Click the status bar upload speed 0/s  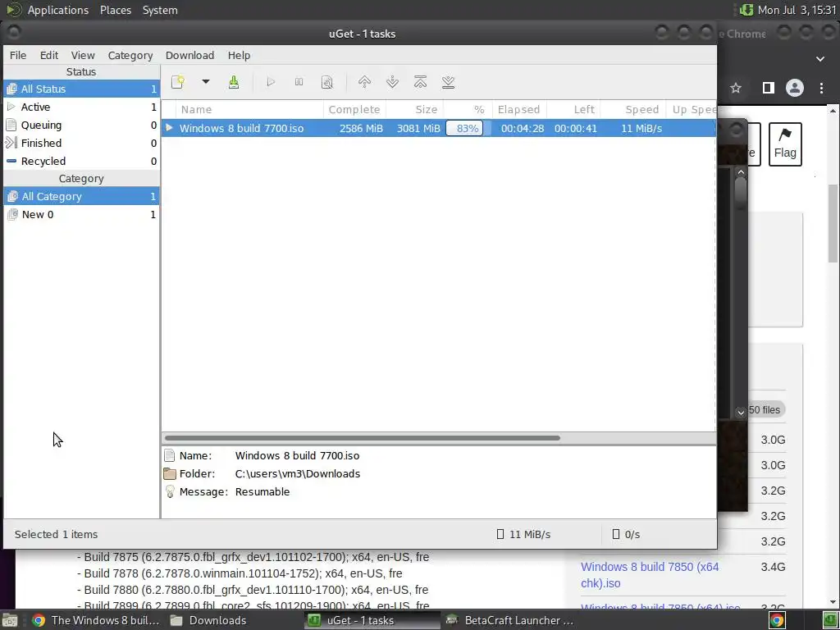tap(632, 534)
